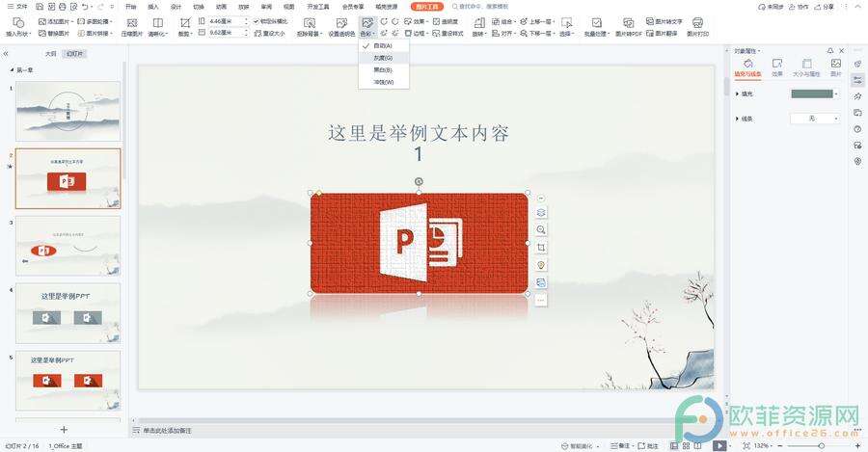The height and width of the screenshot is (452, 868).
Task: Open the File (文件) menu
Action: tap(17, 7)
